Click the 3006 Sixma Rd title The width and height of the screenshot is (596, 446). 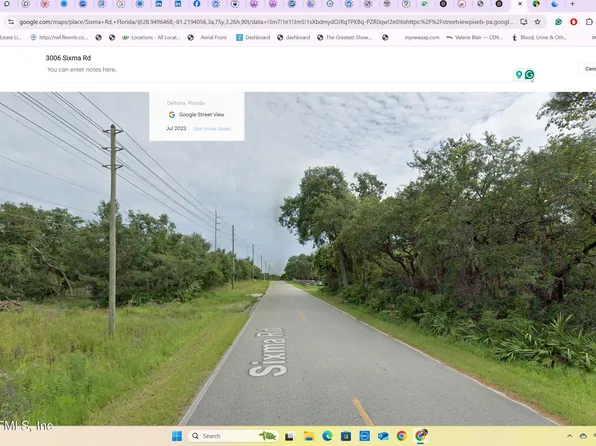[x=68, y=58]
